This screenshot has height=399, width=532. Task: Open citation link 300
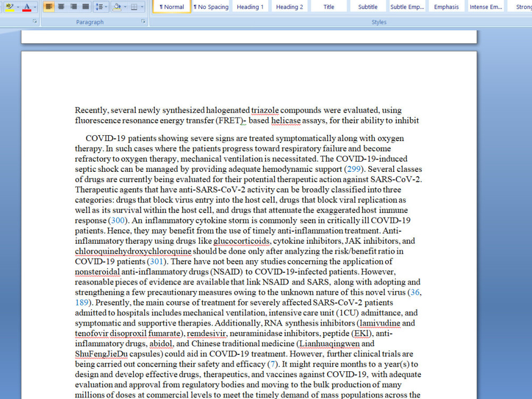[118, 220]
